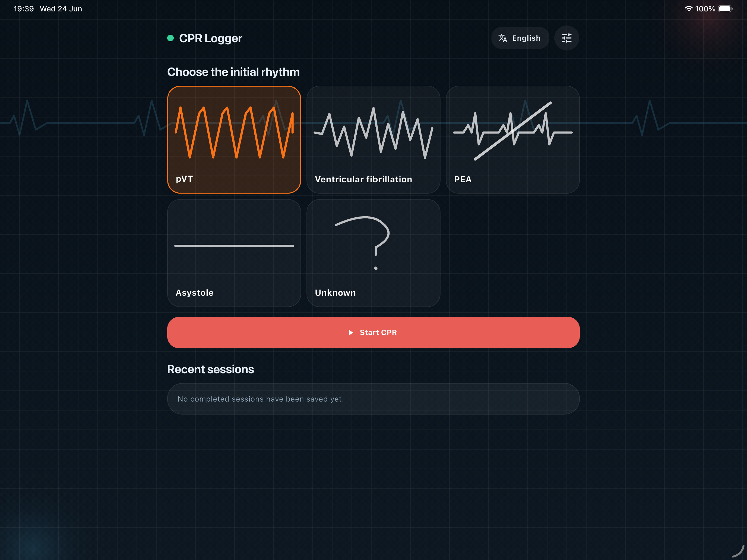This screenshot has height=560, width=747.
Task: Select the PEA rhythm card
Action: point(513,139)
